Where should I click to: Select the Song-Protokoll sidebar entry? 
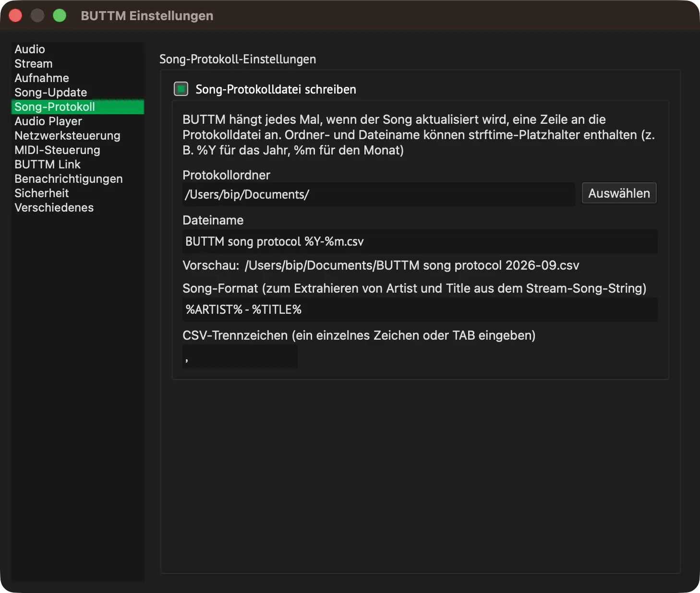pos(77,107)
